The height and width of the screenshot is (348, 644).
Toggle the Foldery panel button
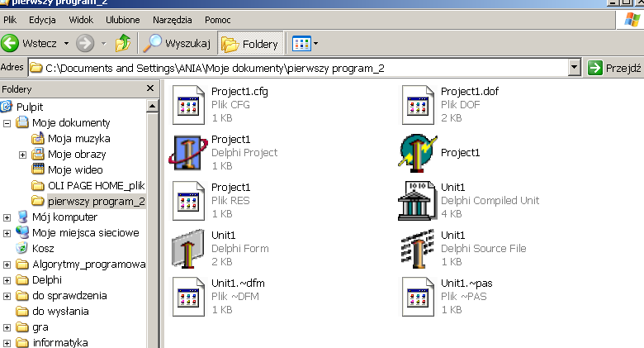(x=250, y=43)
